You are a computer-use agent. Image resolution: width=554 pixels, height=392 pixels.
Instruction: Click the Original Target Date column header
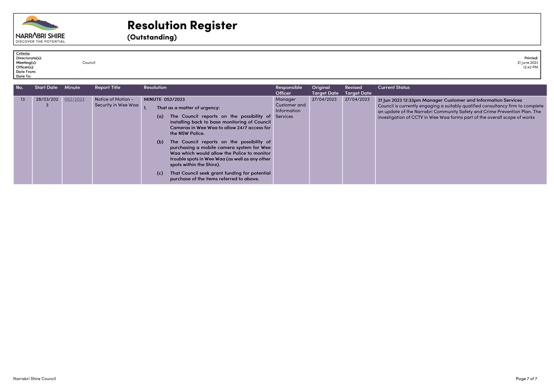point(325,90)
